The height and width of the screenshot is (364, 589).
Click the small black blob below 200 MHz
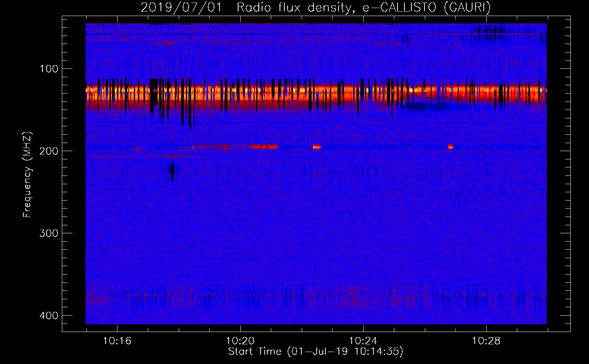pos(173,170)
